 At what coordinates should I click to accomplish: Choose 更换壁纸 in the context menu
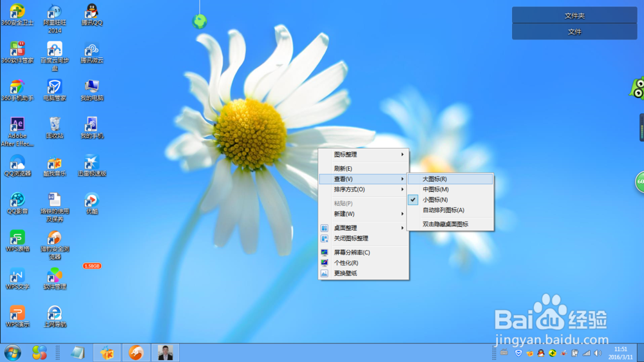point(364,273)
